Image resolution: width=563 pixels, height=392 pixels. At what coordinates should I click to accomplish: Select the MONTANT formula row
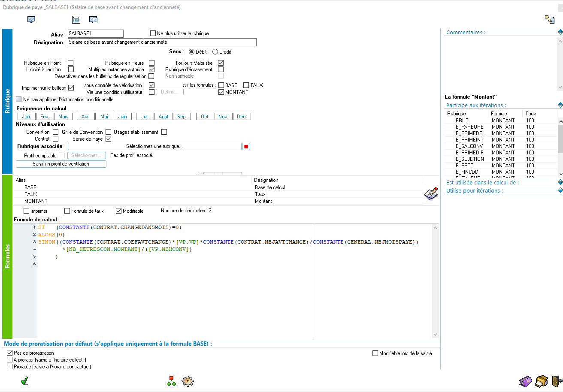pyautogui.click(x=219, y=201)
